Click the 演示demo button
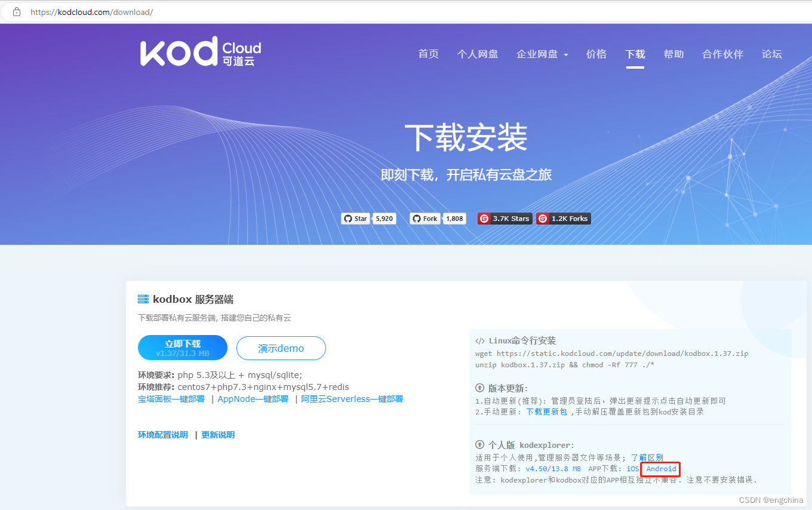The image size is (812, 510). point(281,348)
